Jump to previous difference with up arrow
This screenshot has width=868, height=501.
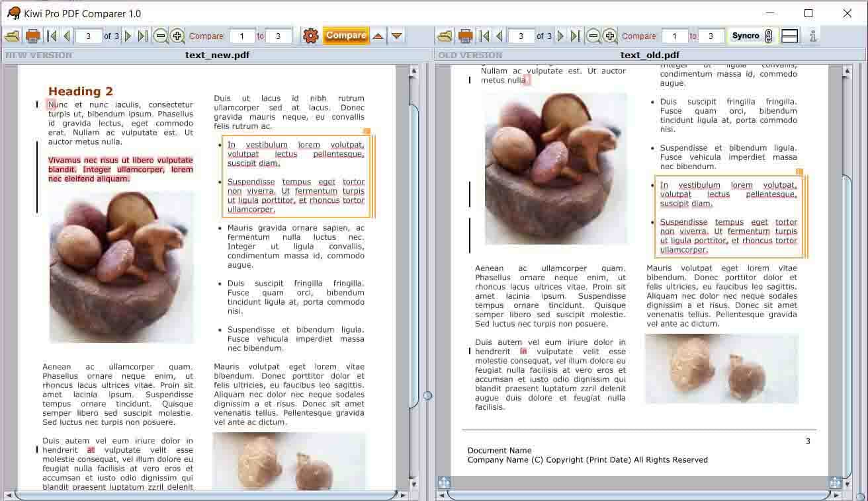coord(378,36)
